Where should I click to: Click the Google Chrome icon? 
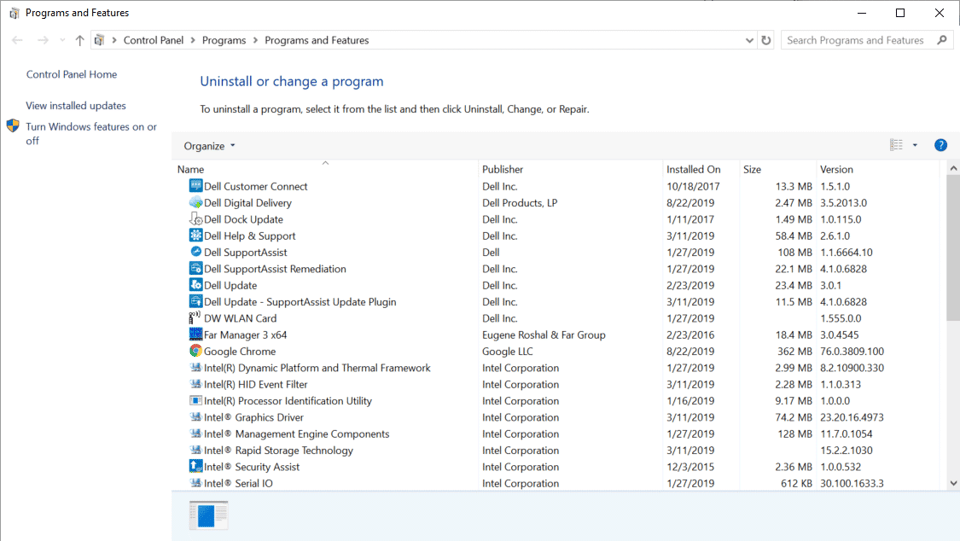coord(195,351)
